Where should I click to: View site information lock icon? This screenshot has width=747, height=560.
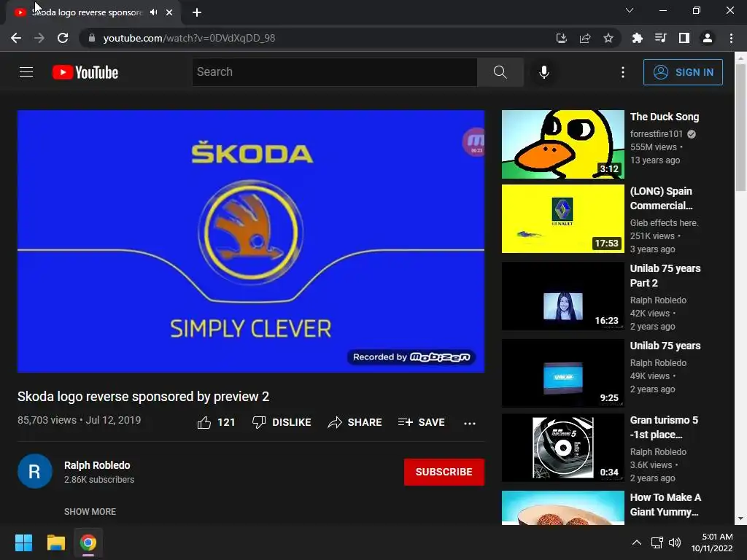pos(92,38)
